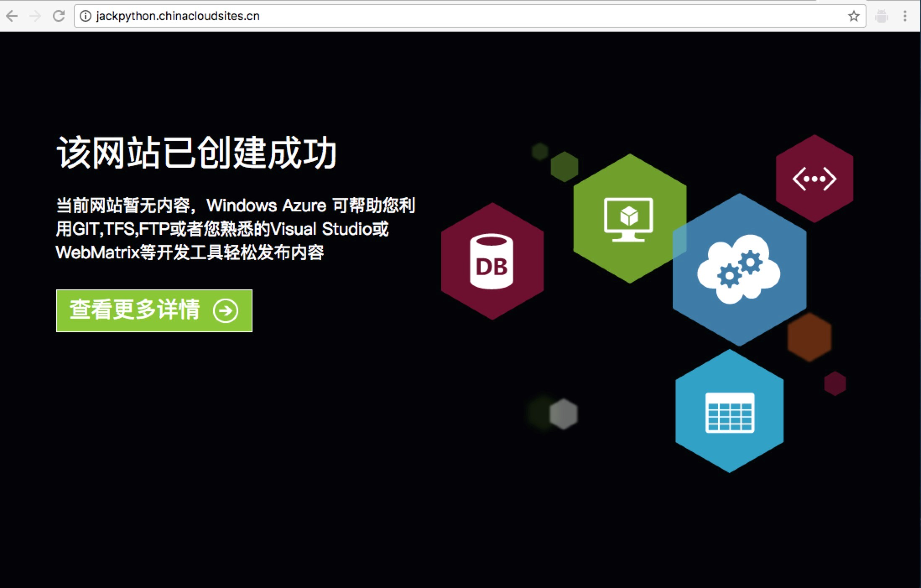Click the browser back arrow

click(12, 16)
